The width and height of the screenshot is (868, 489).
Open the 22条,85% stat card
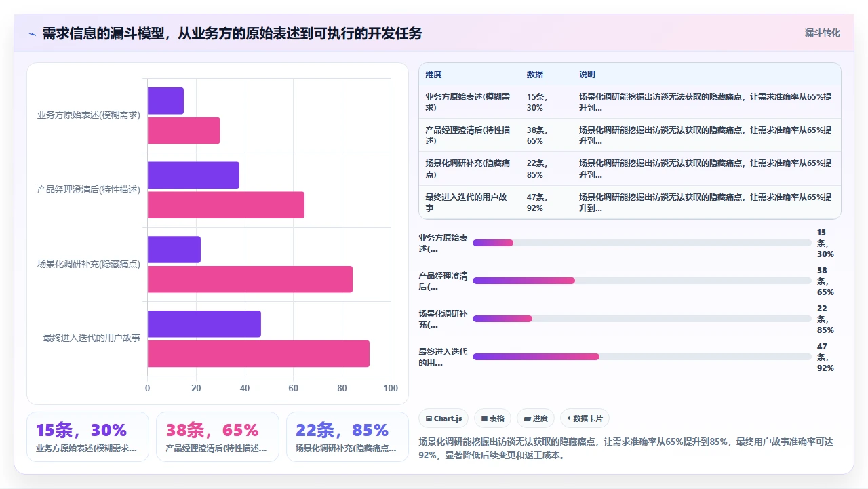click(348, 437)
